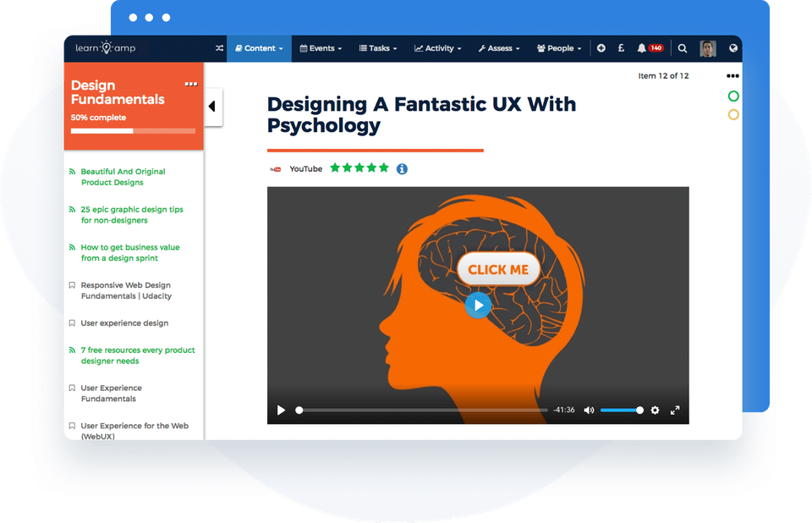The height and width of the screenshot is (523, 812).
Task: Toggle the green completion circle near Item 12
Action: coord(733,96)
